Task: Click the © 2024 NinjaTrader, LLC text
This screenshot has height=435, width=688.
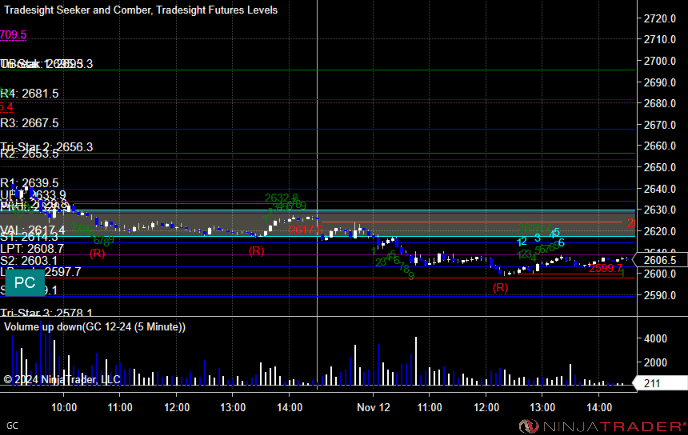Action: point(62,379)
